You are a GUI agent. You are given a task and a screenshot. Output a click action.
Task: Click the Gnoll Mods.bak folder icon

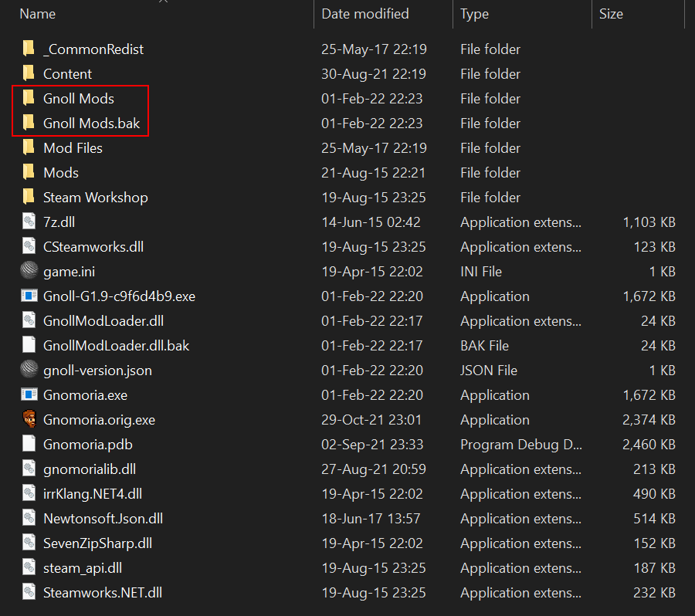[x=29, y=123]
